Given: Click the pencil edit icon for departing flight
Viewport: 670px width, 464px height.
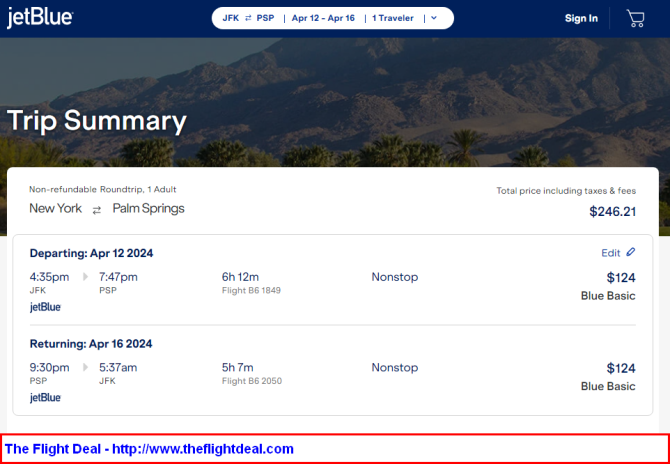Looking at the screenshot, I should click(x=631, y=252).
